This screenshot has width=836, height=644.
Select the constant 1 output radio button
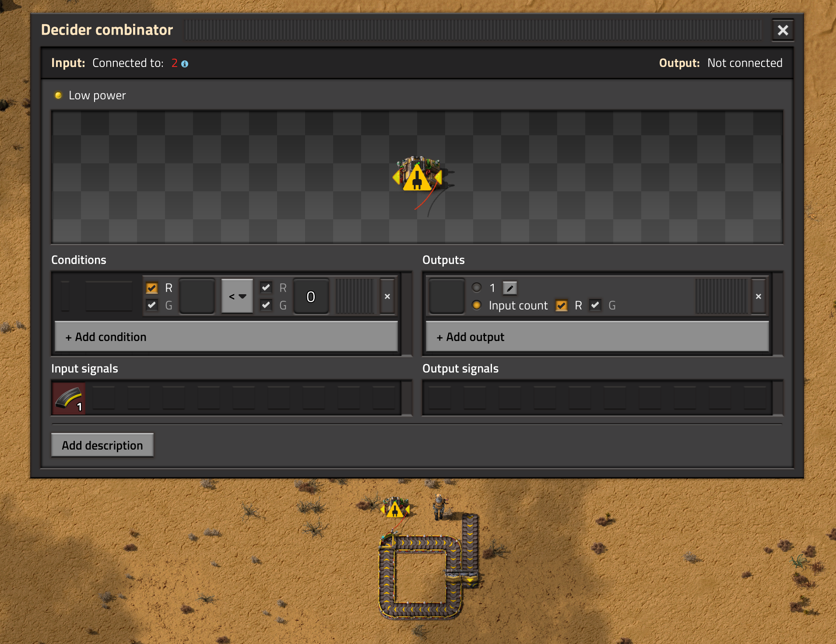tap(477, 288)
